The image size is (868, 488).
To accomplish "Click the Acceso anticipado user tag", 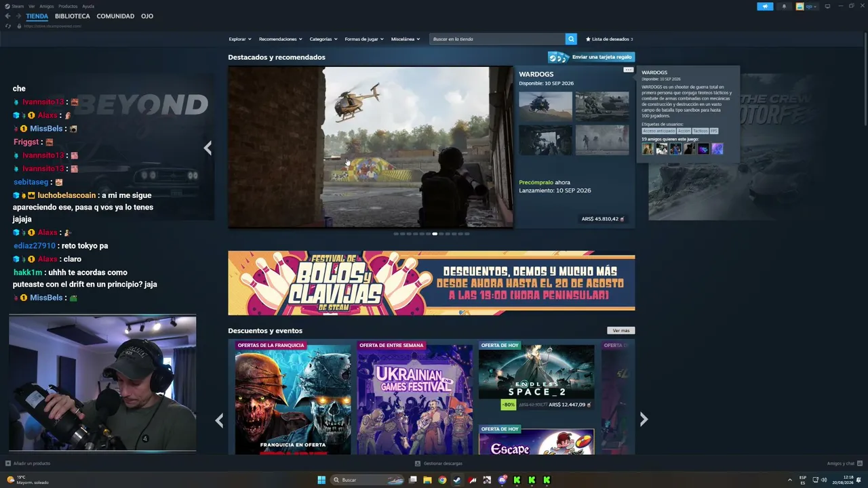I will [658, 131].
